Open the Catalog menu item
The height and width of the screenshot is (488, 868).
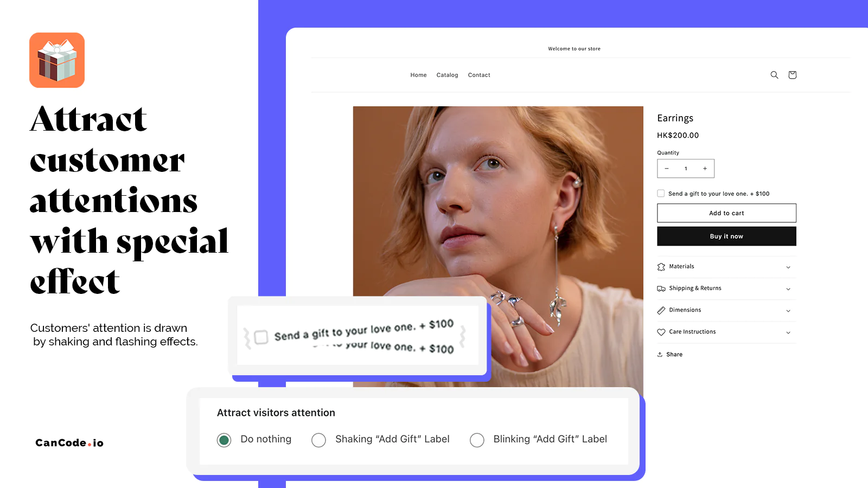[447, 75]
